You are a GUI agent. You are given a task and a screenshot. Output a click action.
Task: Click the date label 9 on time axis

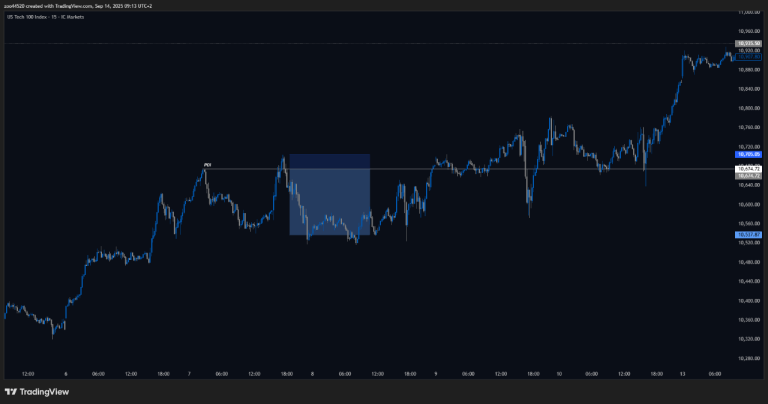436,375
